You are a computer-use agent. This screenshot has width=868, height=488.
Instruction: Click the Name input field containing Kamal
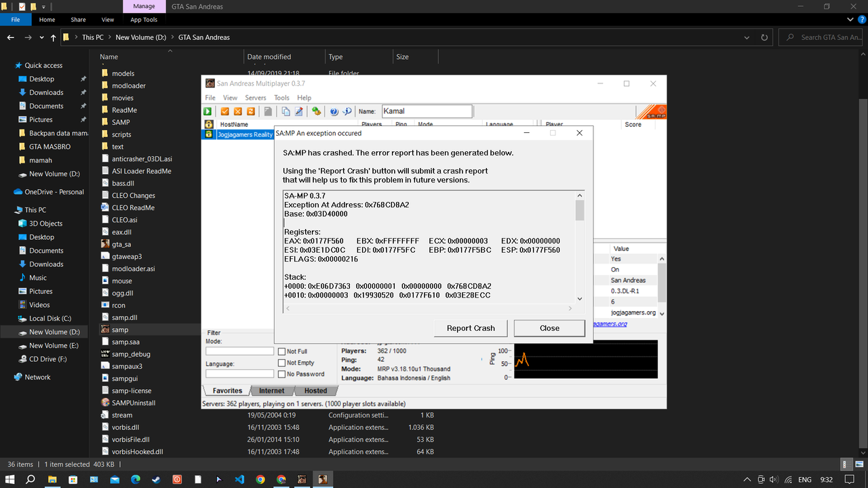click(x=427, y=111)
